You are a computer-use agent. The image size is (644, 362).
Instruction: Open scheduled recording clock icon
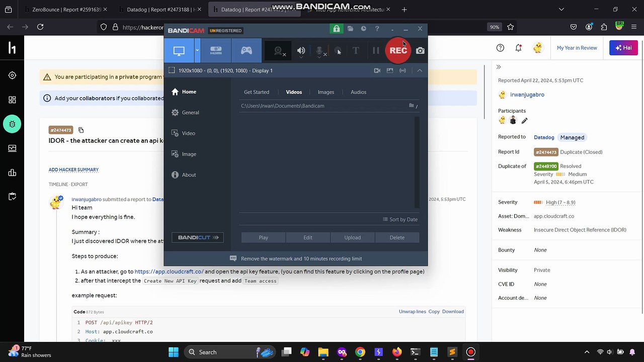pyautogui.click(x=363, y=29)
